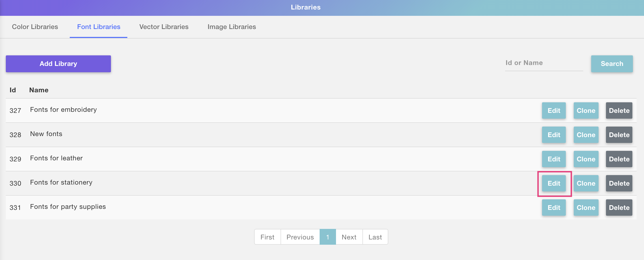The width and height of the screenshot is (644, 260).
Task: Open the Color Libraries tab
Action: (35, 27)
